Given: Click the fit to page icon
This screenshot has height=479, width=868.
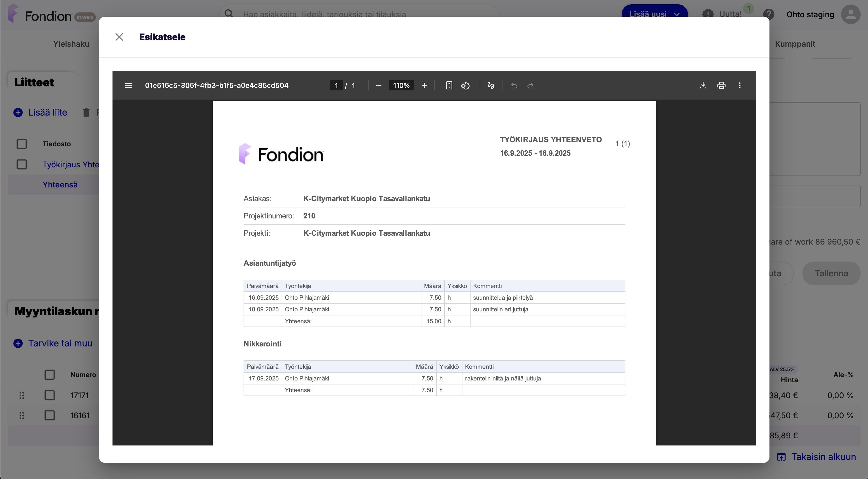Looking at the screenshot, I should coord(449,86).
